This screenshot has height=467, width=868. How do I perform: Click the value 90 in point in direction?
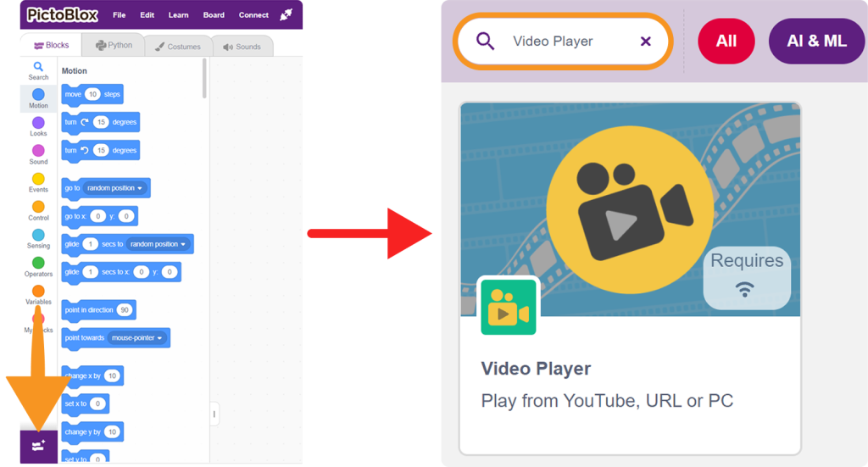[x=125, y=310]
